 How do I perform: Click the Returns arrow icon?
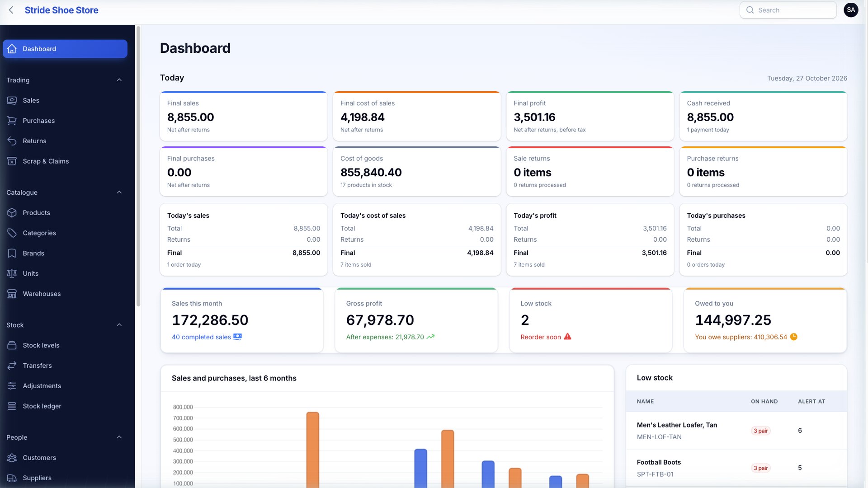point(12,141)
